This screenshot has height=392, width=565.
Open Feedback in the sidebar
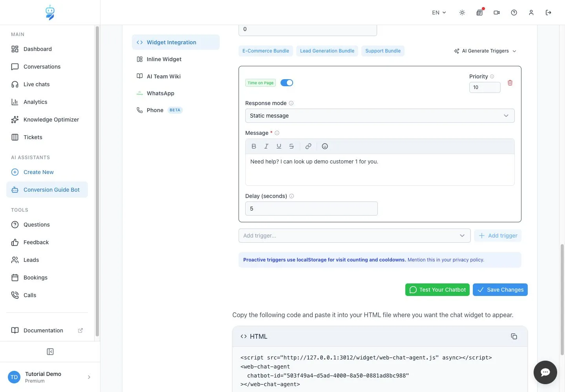click(x=47, y=242)
